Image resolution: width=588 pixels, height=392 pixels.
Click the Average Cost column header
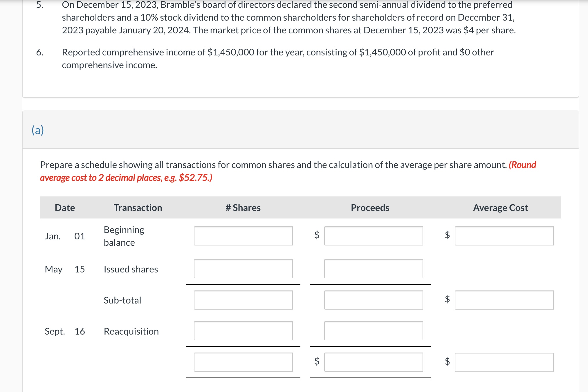pos(500,208)
